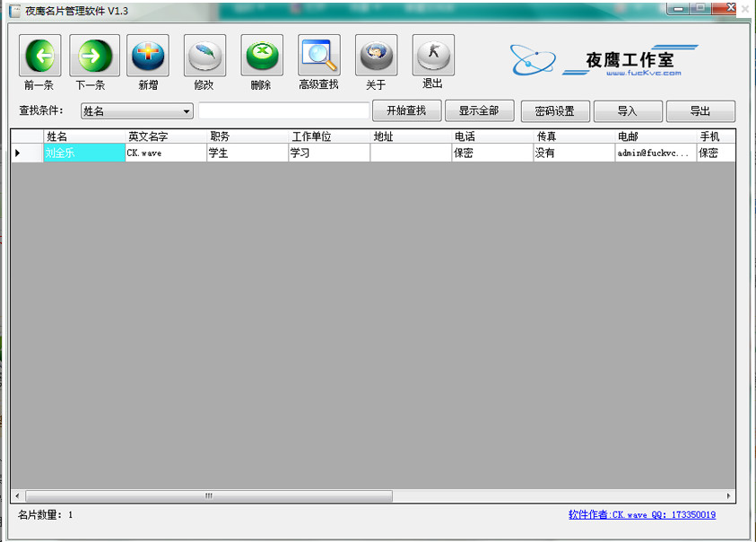756x542 pixels.
Task: Click the 显示全部 button
Action: [x=479, y=111]
